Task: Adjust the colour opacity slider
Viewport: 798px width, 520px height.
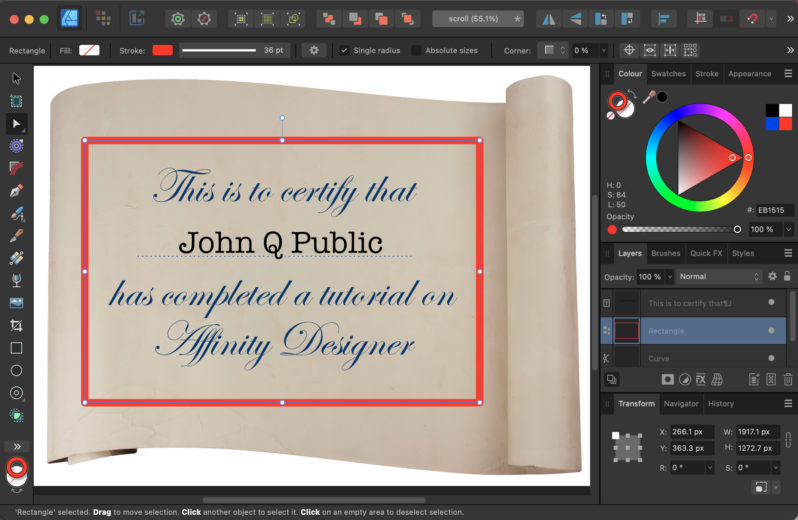Action: (680, 229)
